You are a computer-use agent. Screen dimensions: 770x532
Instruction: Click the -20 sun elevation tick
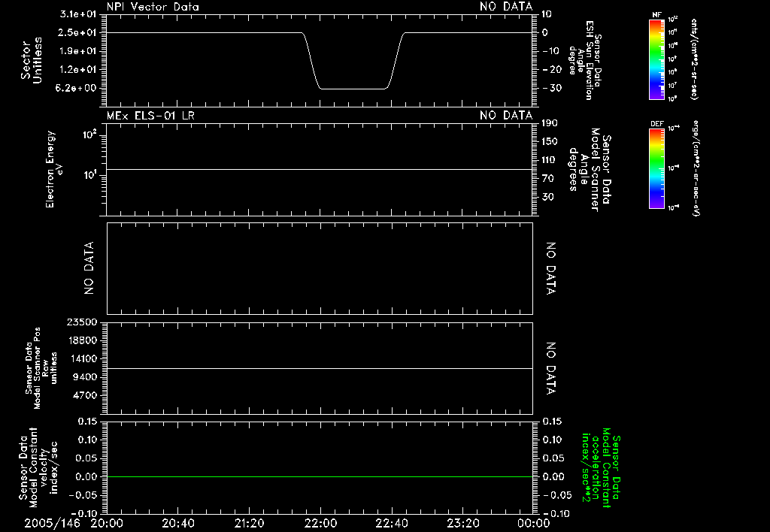tap(552, 69)
